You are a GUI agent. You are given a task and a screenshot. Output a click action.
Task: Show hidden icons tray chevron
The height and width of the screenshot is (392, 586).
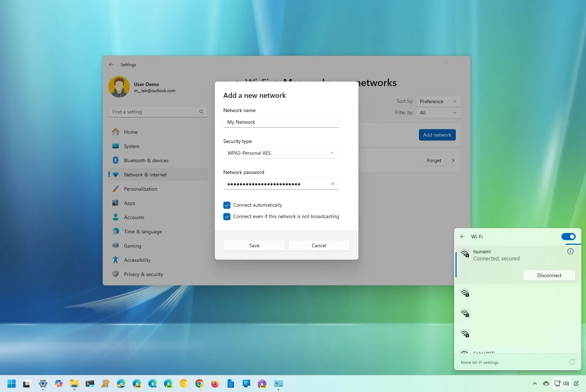[x=535, y=383]
